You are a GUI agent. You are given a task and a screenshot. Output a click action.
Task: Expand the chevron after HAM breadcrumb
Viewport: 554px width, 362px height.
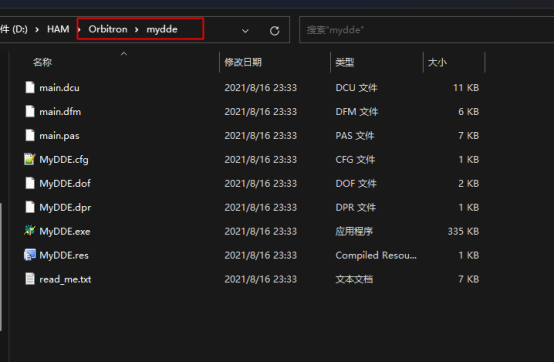point(79,29)
